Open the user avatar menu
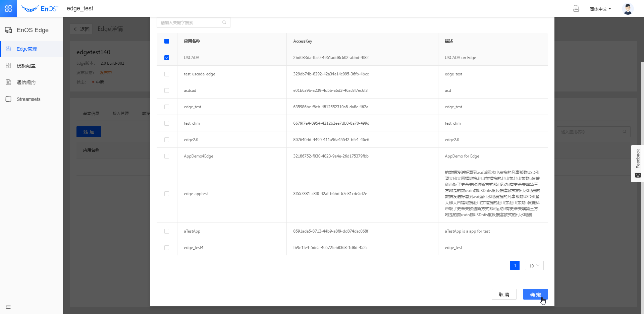The width and height of the screenshot is (644, 314). 627,9
